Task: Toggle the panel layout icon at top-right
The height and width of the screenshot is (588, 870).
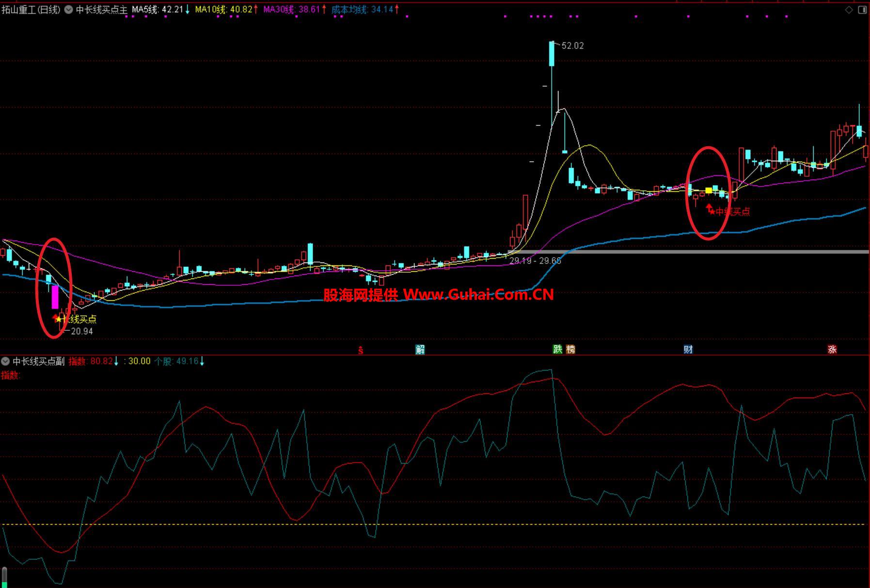Action: tap(862, 10)
